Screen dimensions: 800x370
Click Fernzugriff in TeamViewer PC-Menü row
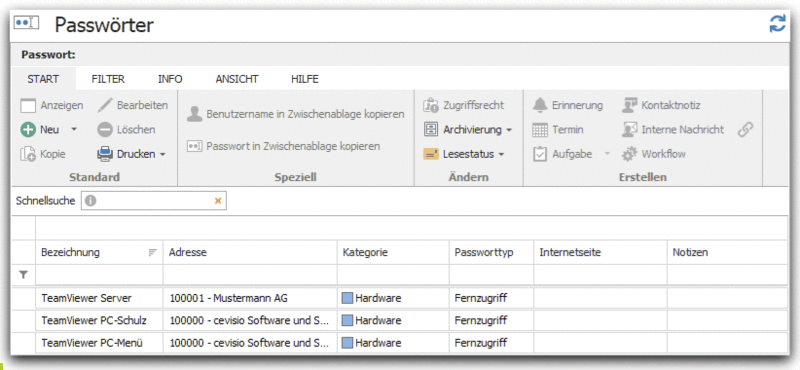pyautogui.click(x=481, y=343)
